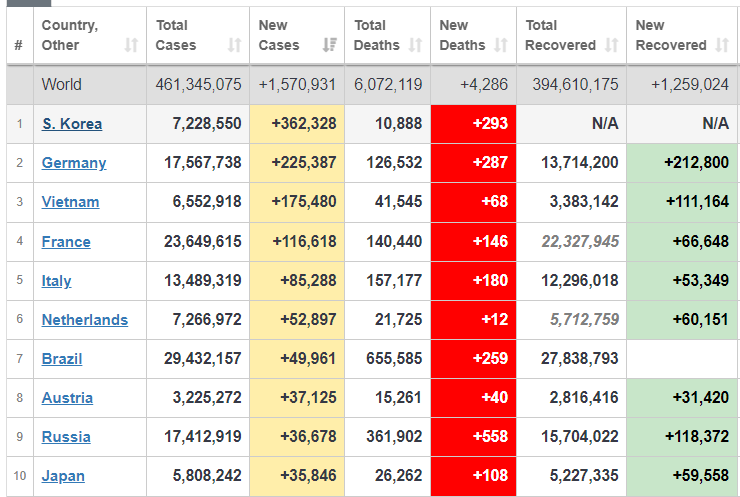The width and height of the screenshot is (740, 497).
Task: Open the Germany country link
Action: coord(74,163)
